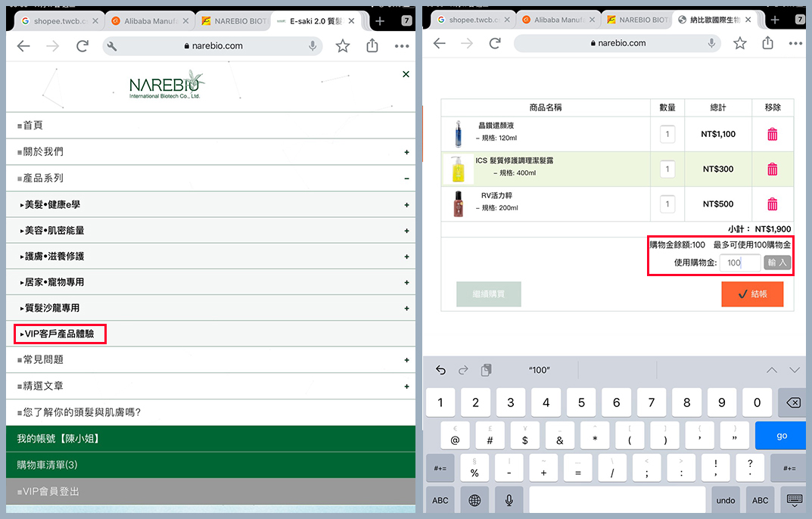Open the 首頁 menu item
The image size is (812, 519).
point(211,126)
